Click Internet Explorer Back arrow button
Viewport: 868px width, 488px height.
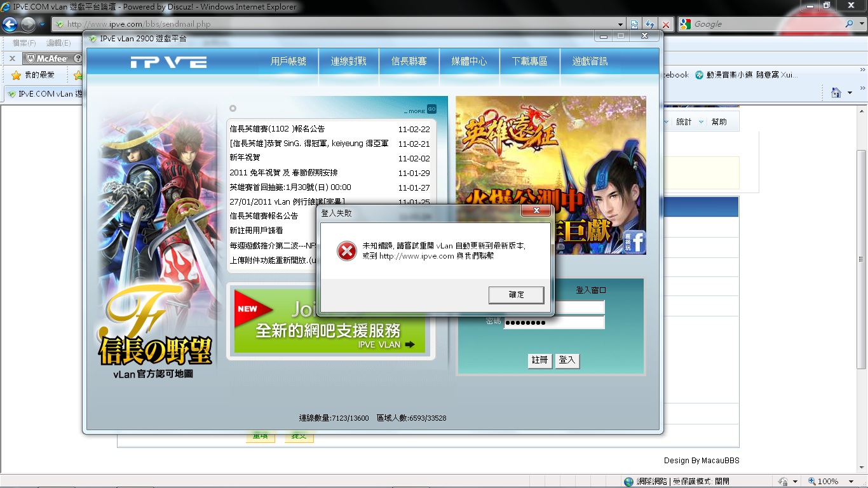[x=10, y=24]
